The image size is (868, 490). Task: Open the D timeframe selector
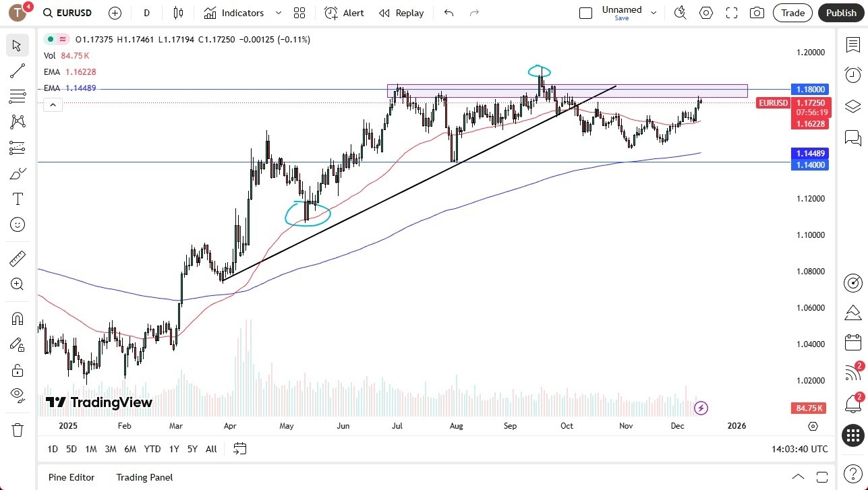146,13
